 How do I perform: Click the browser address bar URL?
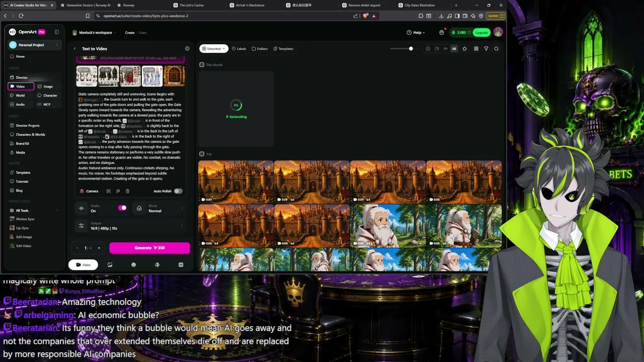pos(146,16)
